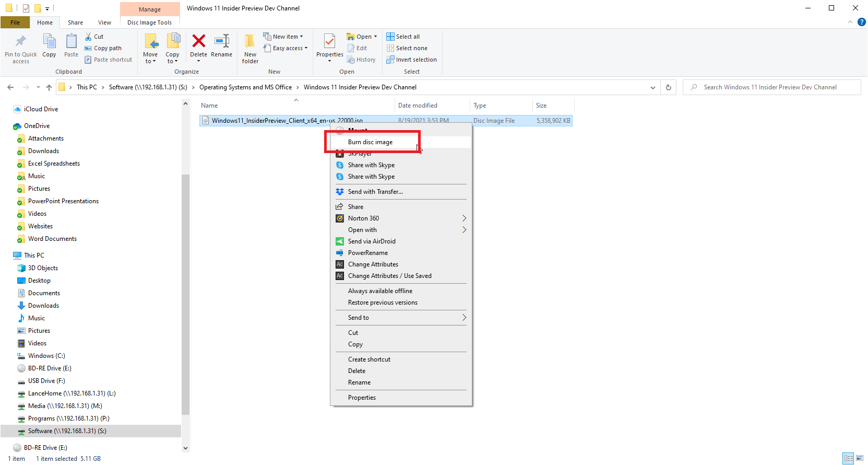Choose first Share with Skype entry
This screenshot has width=868, height=465.
(401, 165)
